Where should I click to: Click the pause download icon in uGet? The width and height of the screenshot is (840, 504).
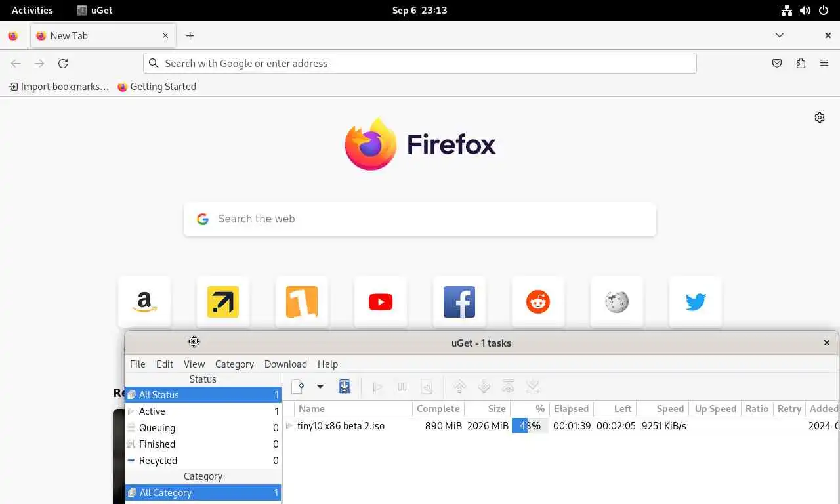point(402,387)
